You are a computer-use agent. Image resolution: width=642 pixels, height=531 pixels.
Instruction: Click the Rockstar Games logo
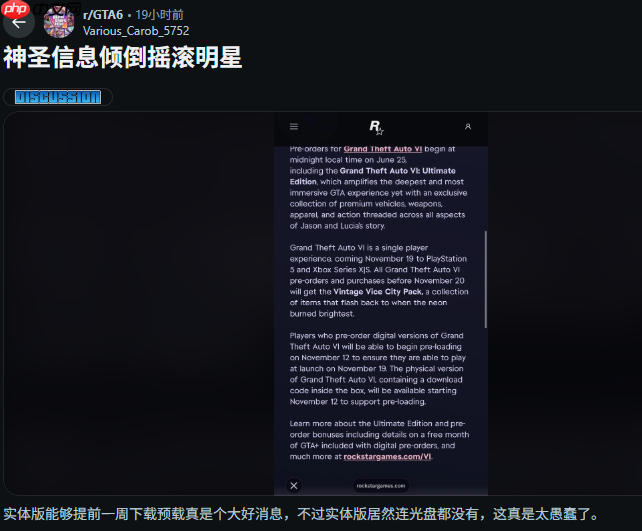click(376, 127)
